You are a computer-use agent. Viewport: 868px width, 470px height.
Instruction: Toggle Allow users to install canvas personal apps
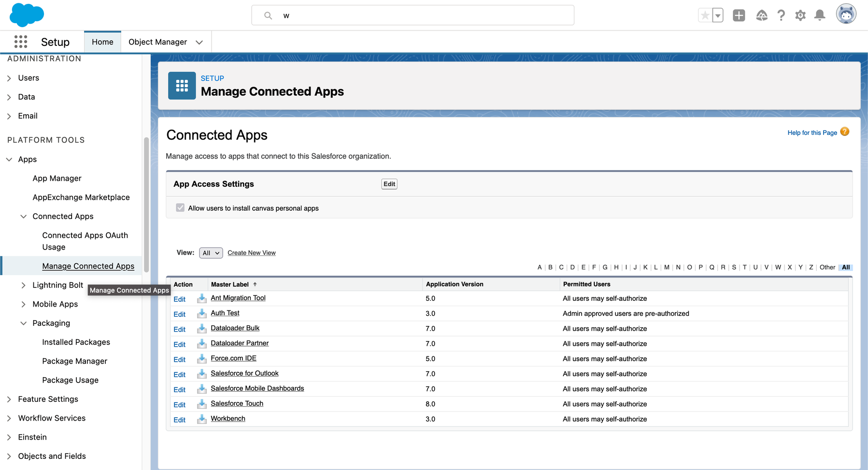pos(180,208)
